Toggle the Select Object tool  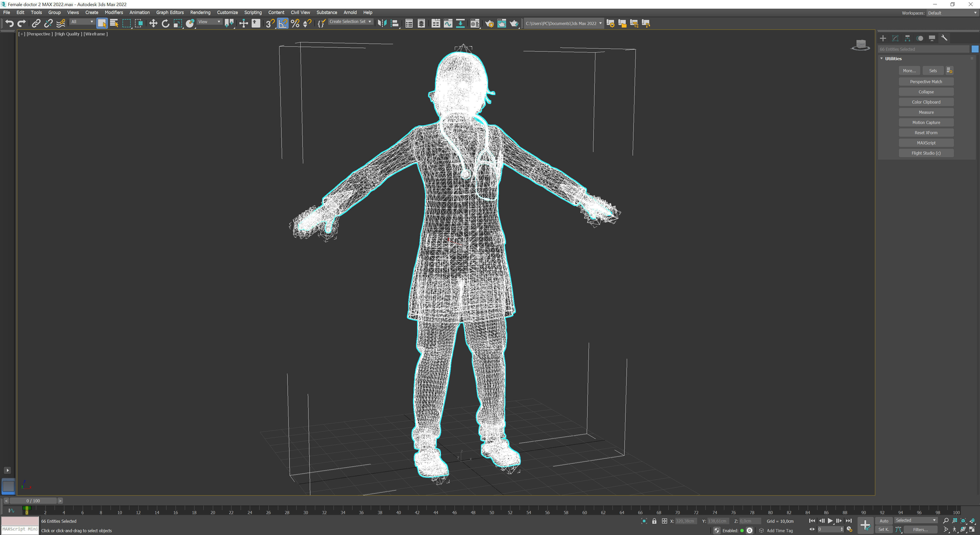click(102, 23)
